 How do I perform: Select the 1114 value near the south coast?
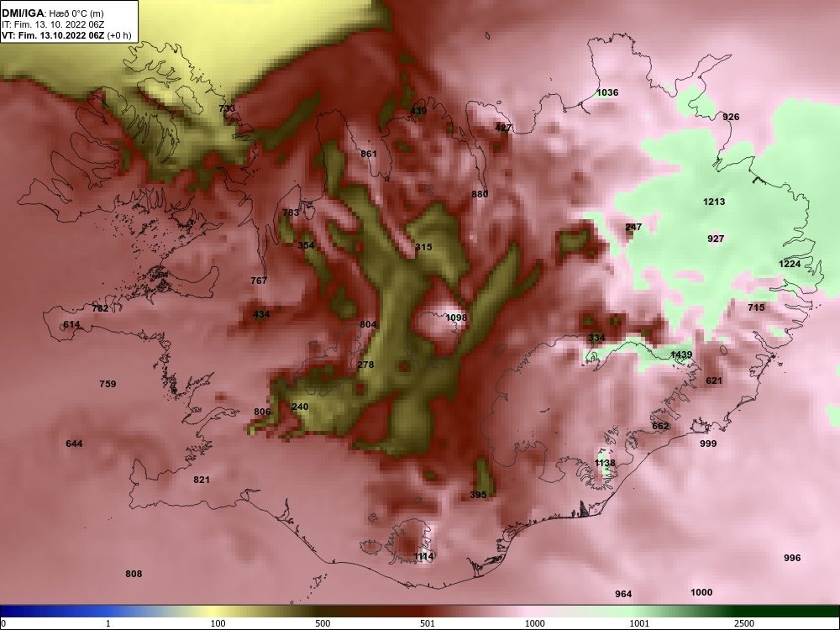coord(423,557)
